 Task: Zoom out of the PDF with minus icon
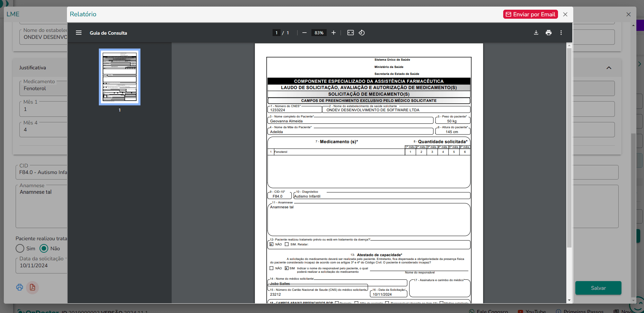point(304,33)
